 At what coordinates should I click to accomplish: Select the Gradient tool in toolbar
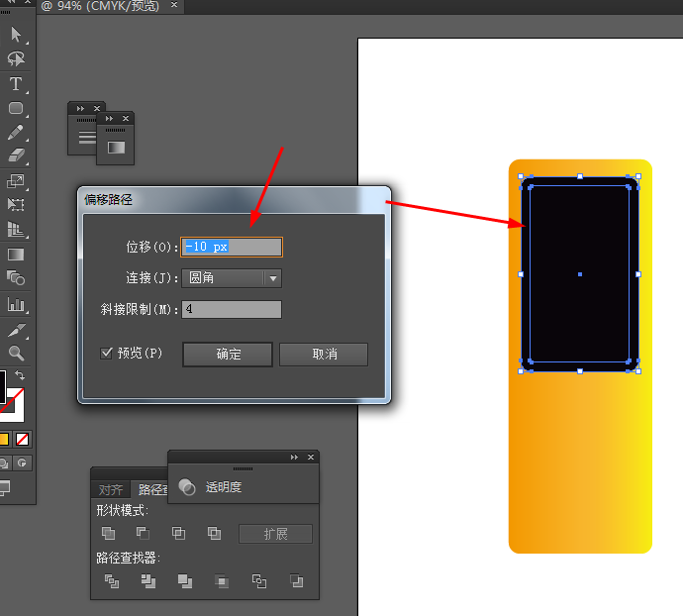click(x=16, y=255)
